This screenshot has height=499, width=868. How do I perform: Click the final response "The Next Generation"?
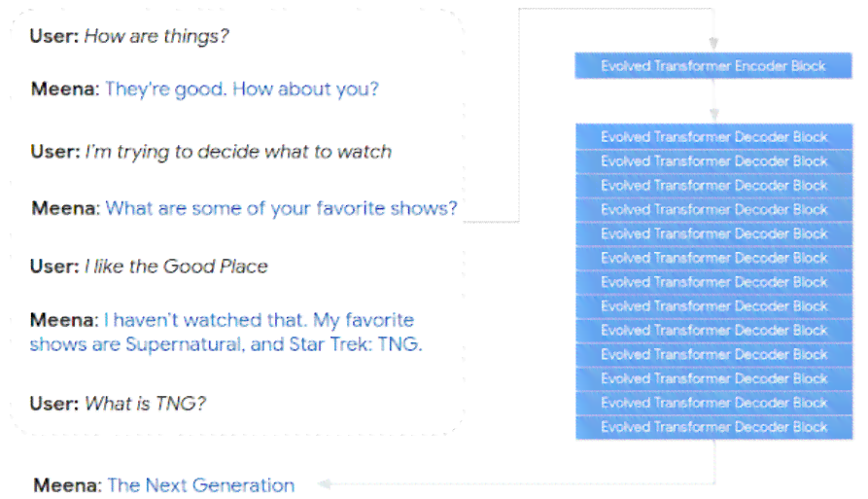(200, 485)
